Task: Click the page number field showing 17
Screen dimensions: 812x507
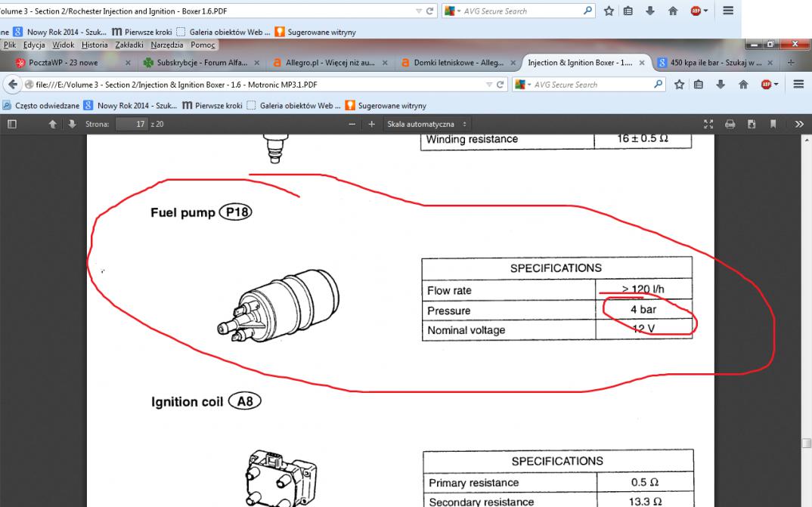Action: tap(132, 124)
